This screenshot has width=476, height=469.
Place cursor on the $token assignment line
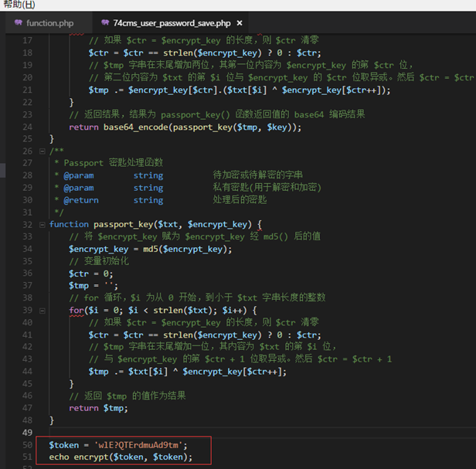pos(118,445)
